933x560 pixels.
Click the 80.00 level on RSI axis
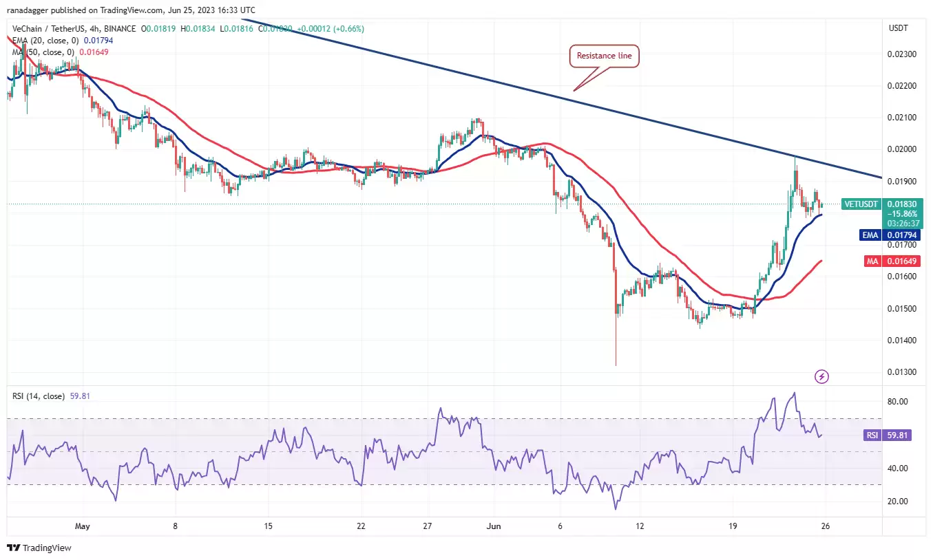point(899,402)
